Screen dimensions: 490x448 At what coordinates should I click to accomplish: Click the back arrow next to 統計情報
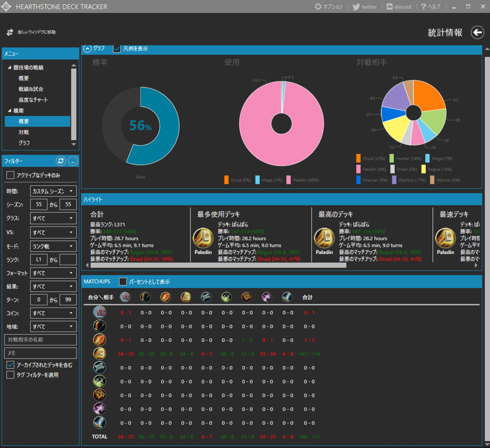tap(477, 32)
